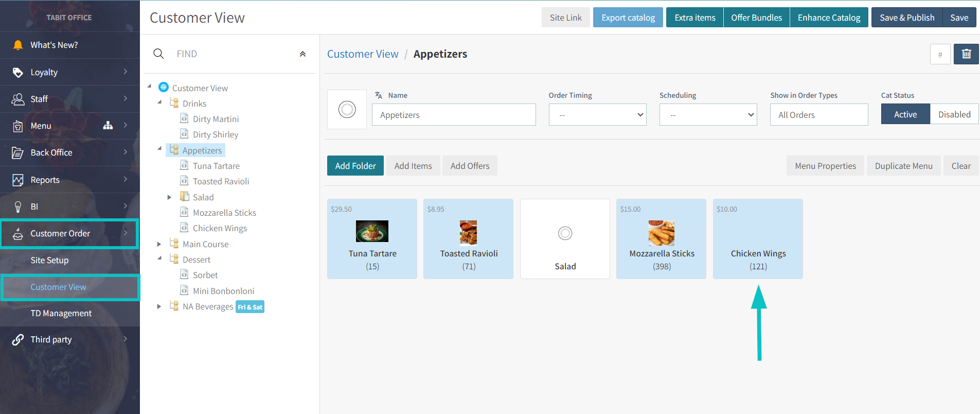Click Export catalog button
980x414 pixels.
628,18
